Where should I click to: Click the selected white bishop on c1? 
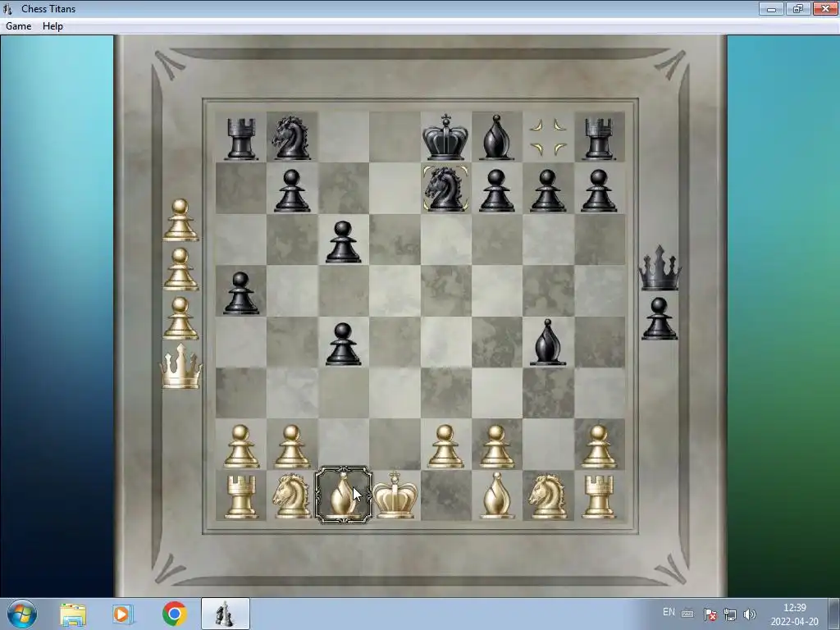(343, 495)
